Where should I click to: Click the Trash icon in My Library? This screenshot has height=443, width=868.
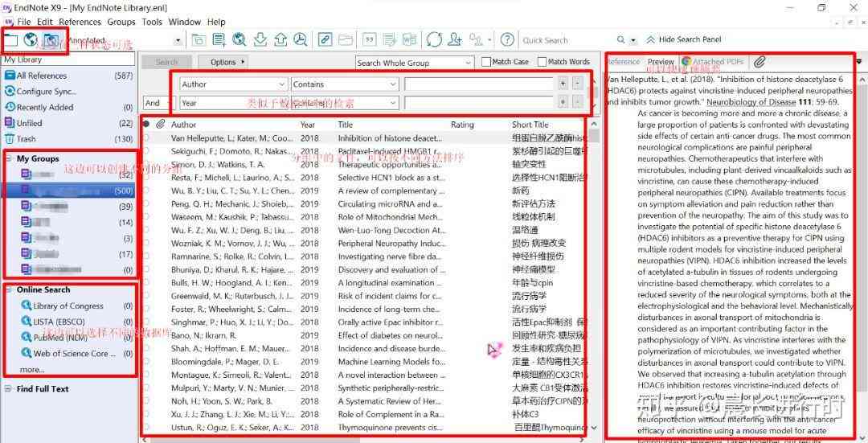pyautogui.click(x=10, y=139)
